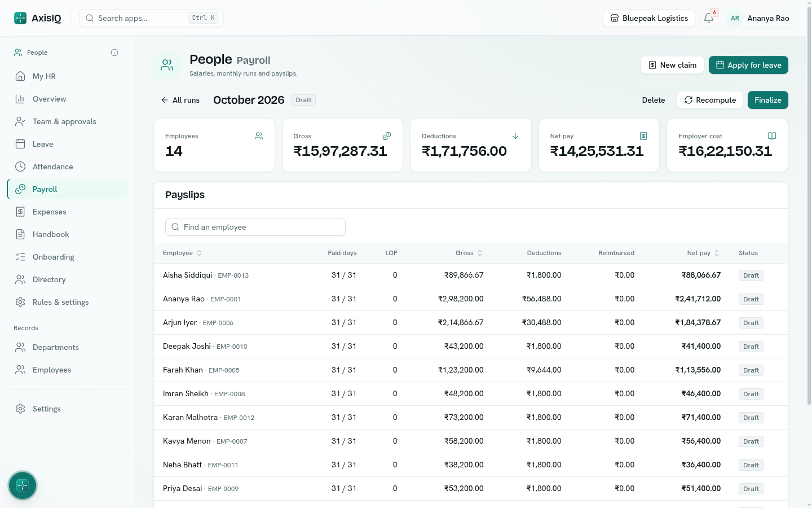Image resolution: width=812 pixels, height=508 pixels.
Task: Click the Net pay card receipt icon
Action: click(643, 136)
